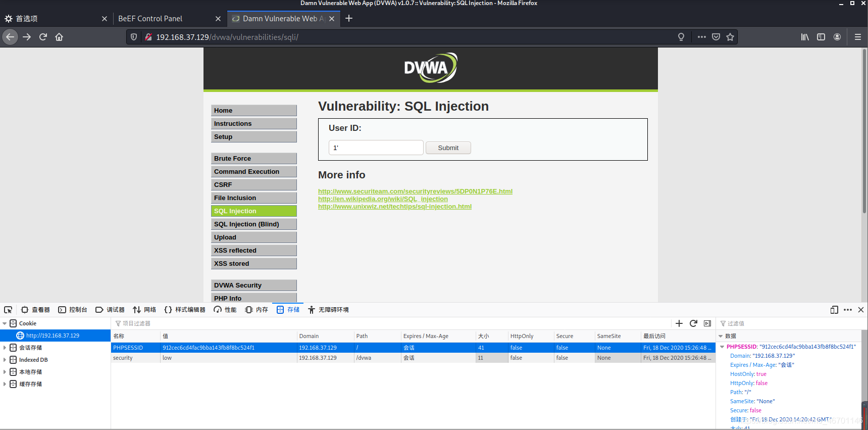
Task: Expand the 会话存储 tree node
Action: click(x=5, y=348)
